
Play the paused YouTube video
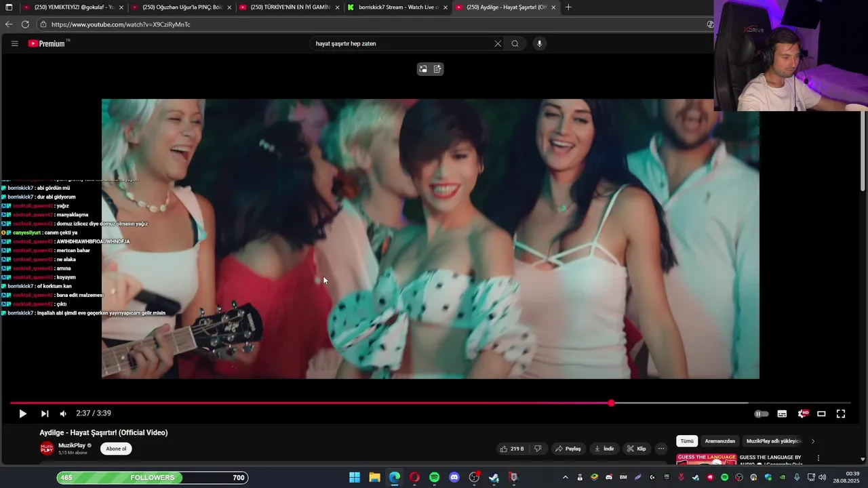pyautogui.click(x=22, y=413)
